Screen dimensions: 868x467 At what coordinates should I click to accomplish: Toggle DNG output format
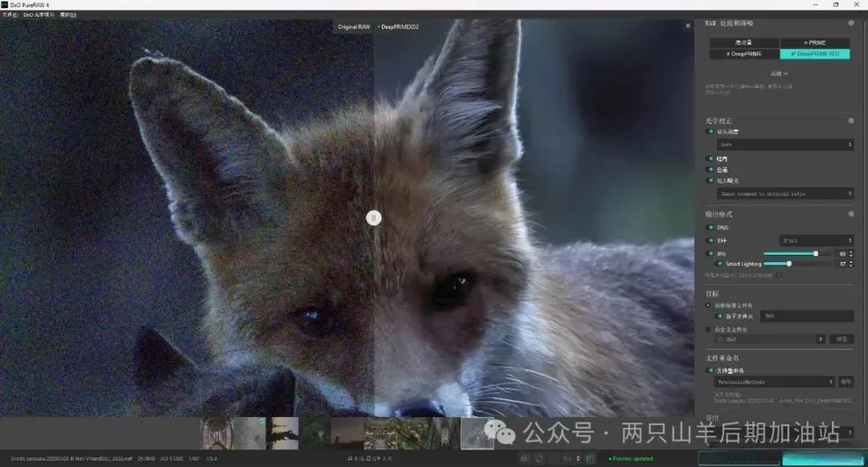(710, 227)
